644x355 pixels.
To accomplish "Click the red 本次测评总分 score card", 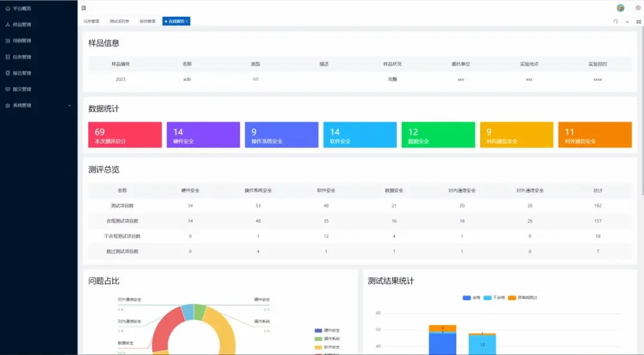I will [125, 135].
